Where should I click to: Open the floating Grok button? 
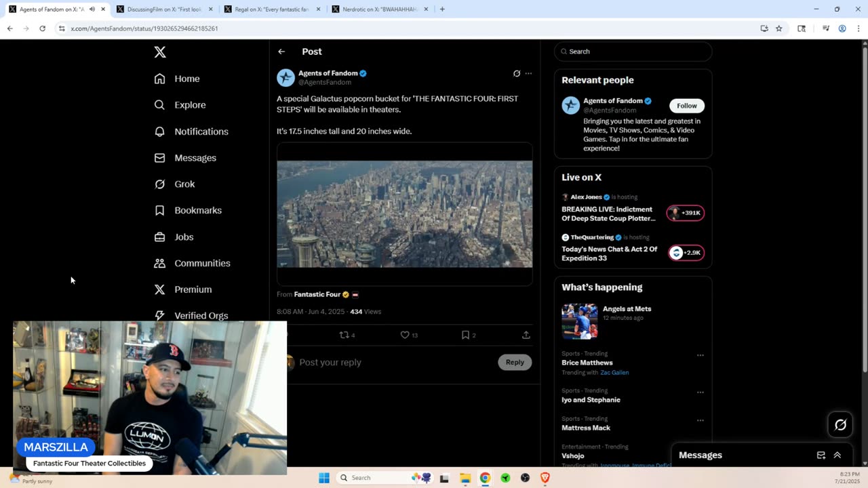(x=840, y=425)
